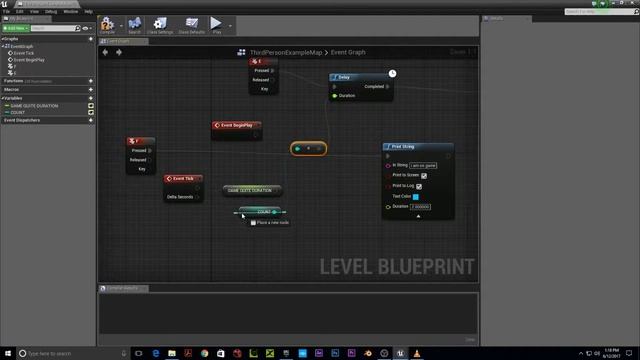The width and height of the screenshot is (640, 360).
Task: Open the View menu
Action: pyautogui.click(x=34, y=11)
